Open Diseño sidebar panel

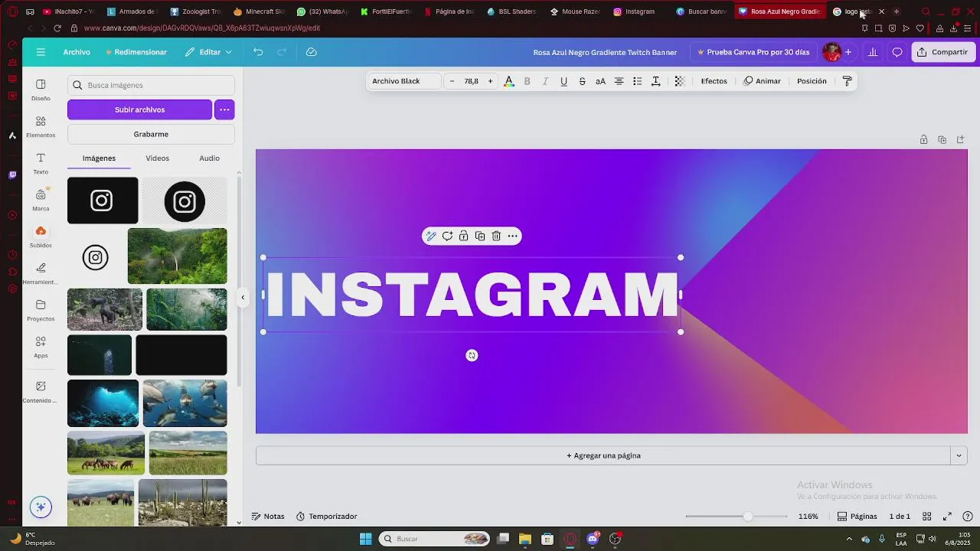click(x=41, y=90)
